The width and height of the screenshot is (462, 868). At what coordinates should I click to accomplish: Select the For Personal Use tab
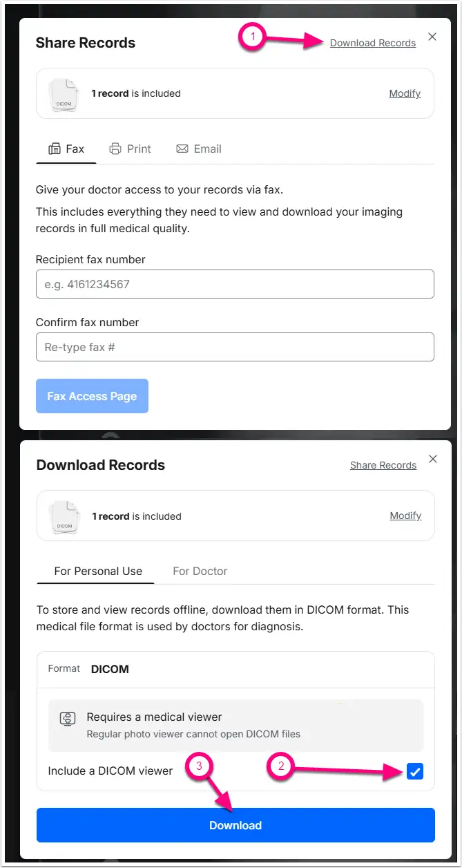click(98, 571)
